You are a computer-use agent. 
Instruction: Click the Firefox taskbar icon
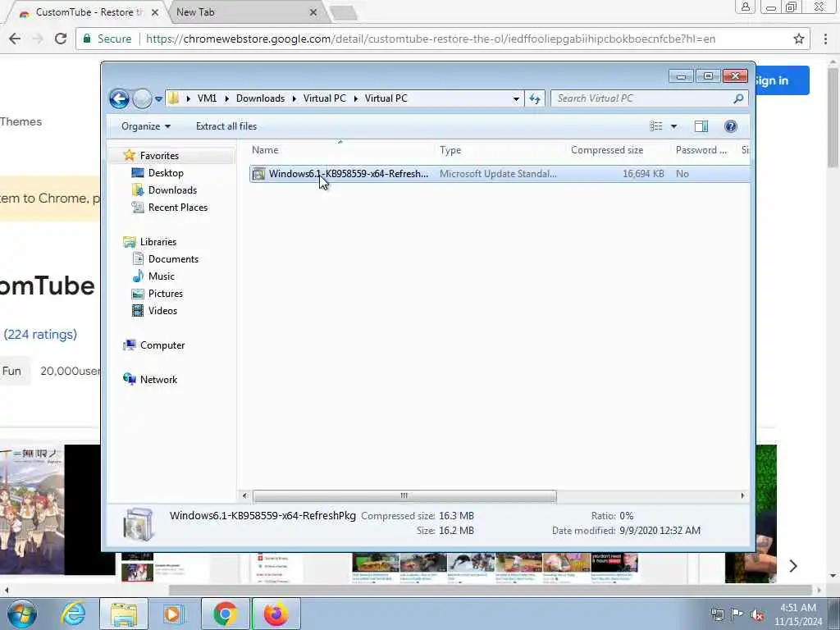[276, 614]
